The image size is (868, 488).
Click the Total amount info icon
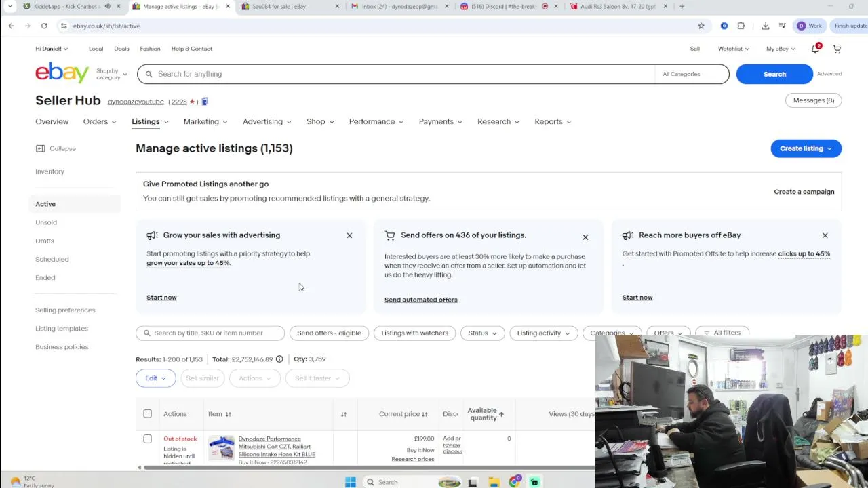coord(279,359)
